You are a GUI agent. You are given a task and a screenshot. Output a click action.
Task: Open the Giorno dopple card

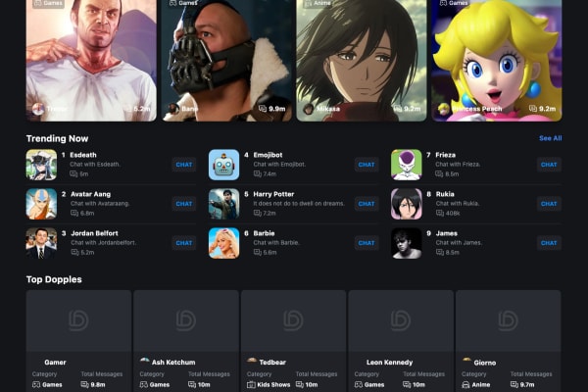click(508, 341)
